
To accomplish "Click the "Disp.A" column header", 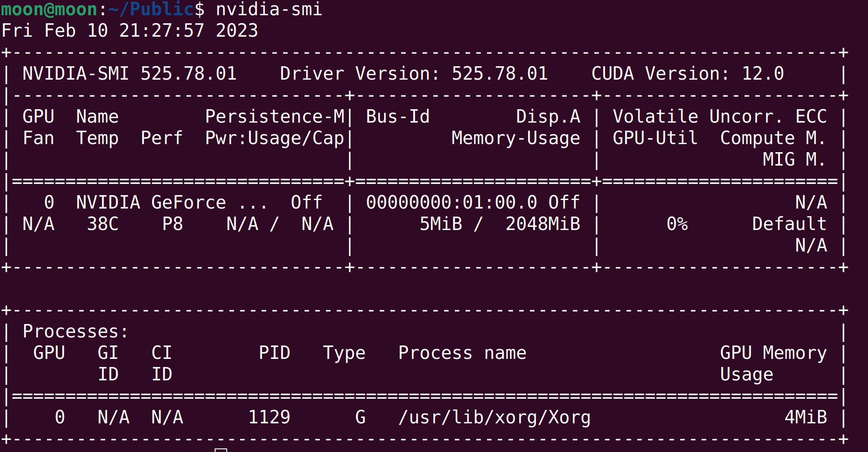I will (548, 116).
